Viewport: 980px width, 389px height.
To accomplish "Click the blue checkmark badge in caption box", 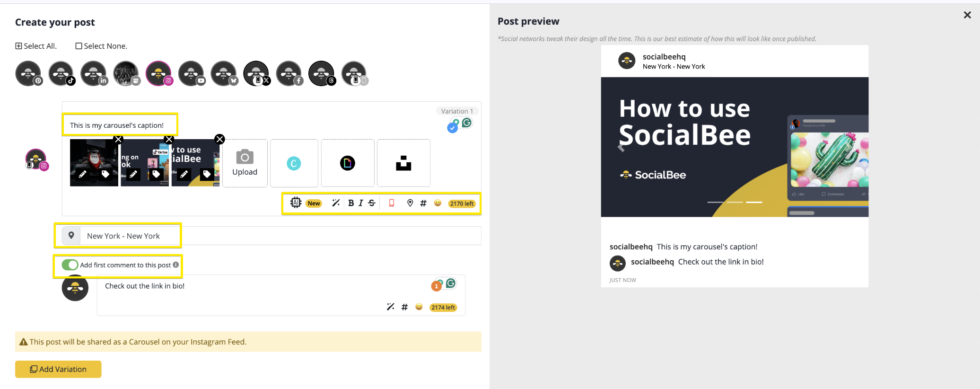I will tap(453, 128).
